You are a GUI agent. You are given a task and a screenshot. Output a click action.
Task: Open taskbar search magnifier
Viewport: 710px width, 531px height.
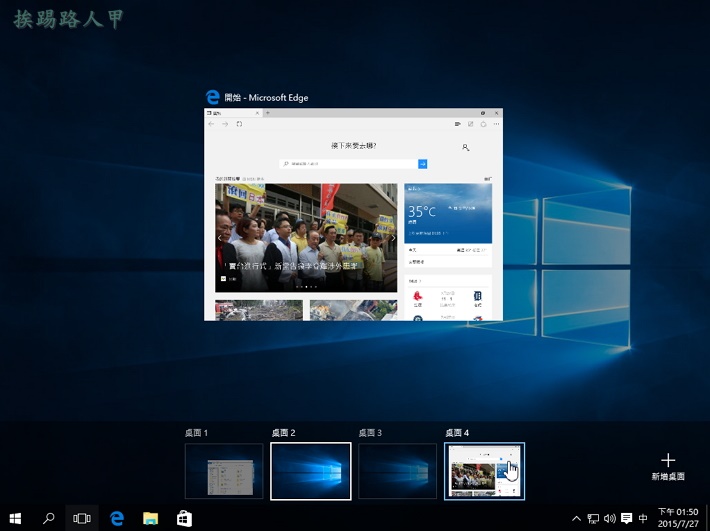[48, 518]
